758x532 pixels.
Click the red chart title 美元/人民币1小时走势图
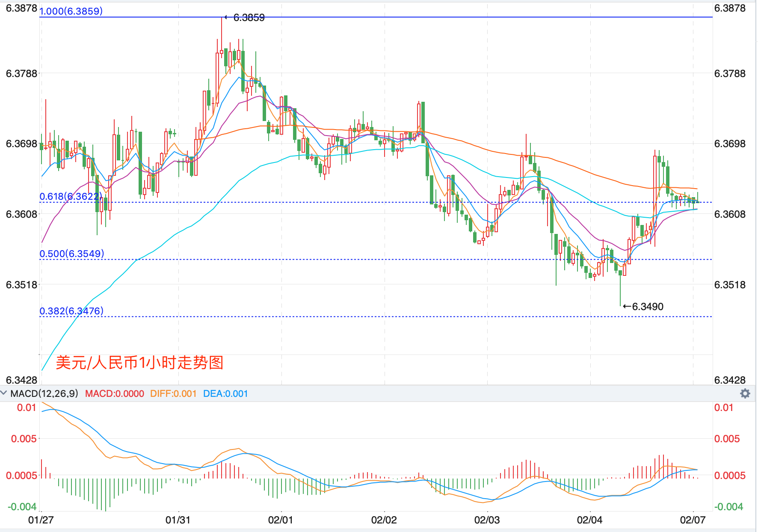[x=140, y=363]
